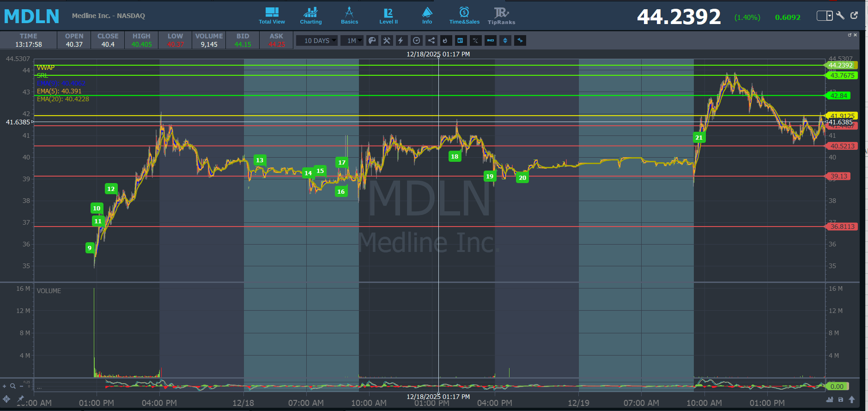Click the save icon at chart bottom-right
Viewport: 868px width, 411px height.
click(841, 399)
